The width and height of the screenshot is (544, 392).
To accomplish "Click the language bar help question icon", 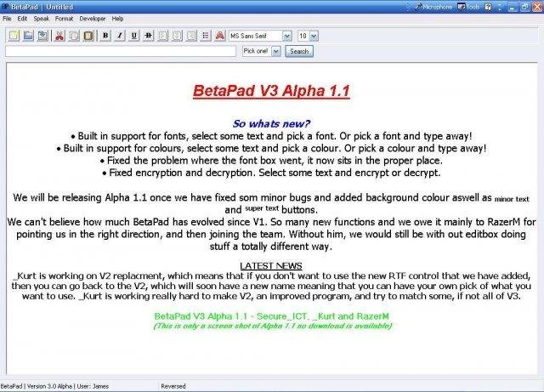I will pyautogui.click(x=488, y=7).
